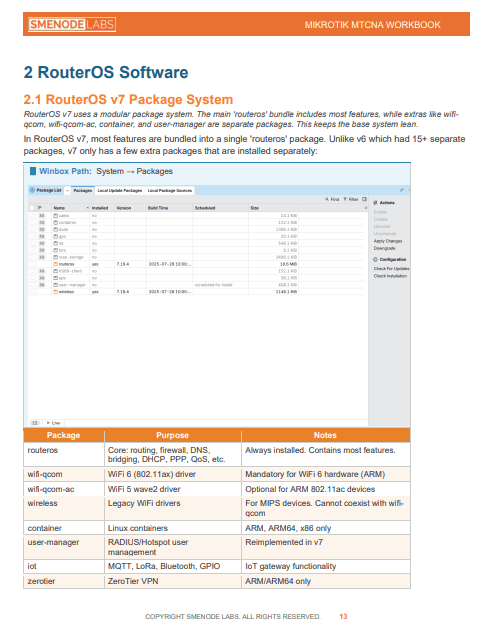Screen dimensions: 494x644
Task: Click the calea package icon
Action: (55, 215)
